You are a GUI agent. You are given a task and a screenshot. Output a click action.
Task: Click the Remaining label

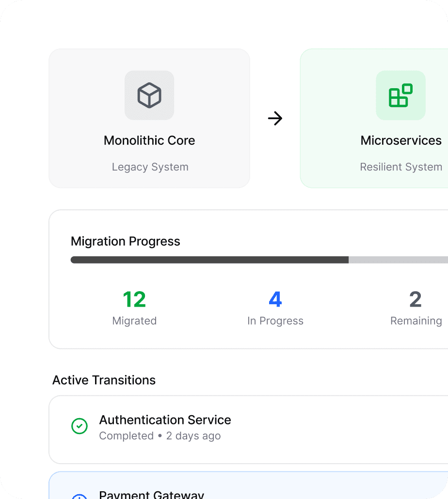point(416,321)
